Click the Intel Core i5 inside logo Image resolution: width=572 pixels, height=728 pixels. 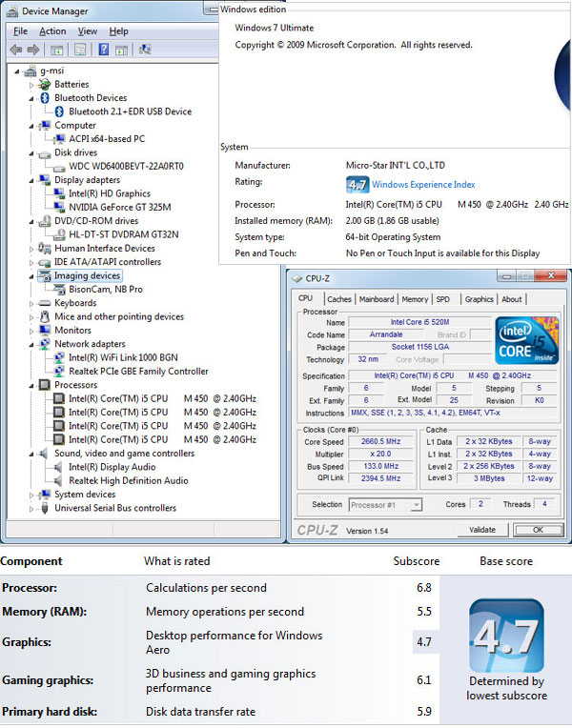pos(527,340)
